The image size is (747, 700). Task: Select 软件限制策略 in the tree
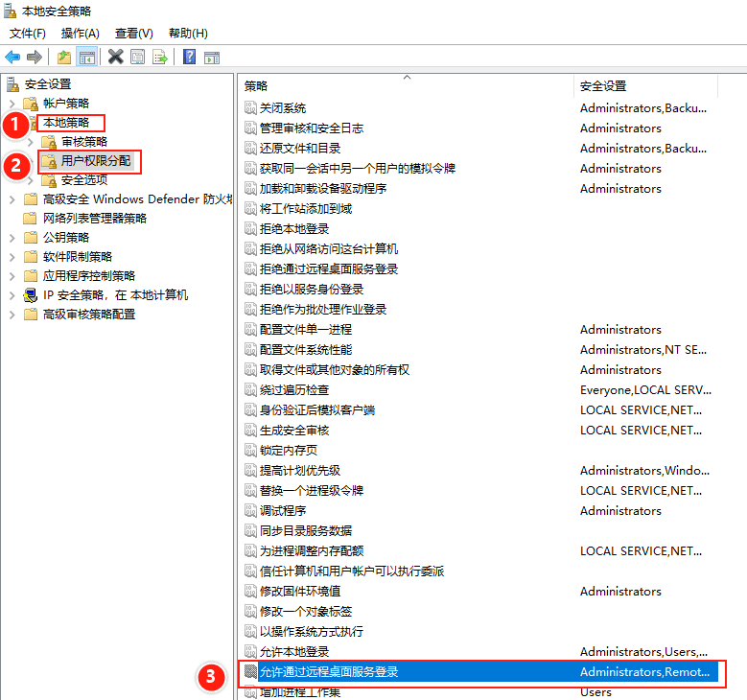point(78,257)
